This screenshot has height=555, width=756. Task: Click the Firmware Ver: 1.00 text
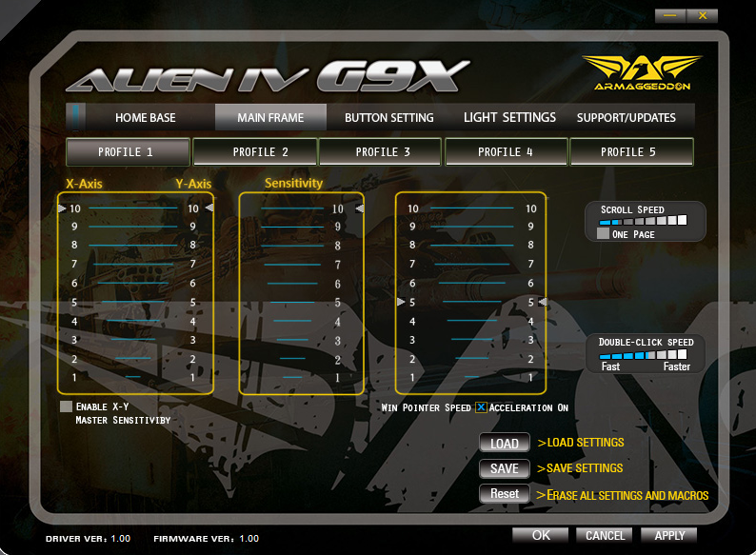pyautogui.click(x=206, y=539)
